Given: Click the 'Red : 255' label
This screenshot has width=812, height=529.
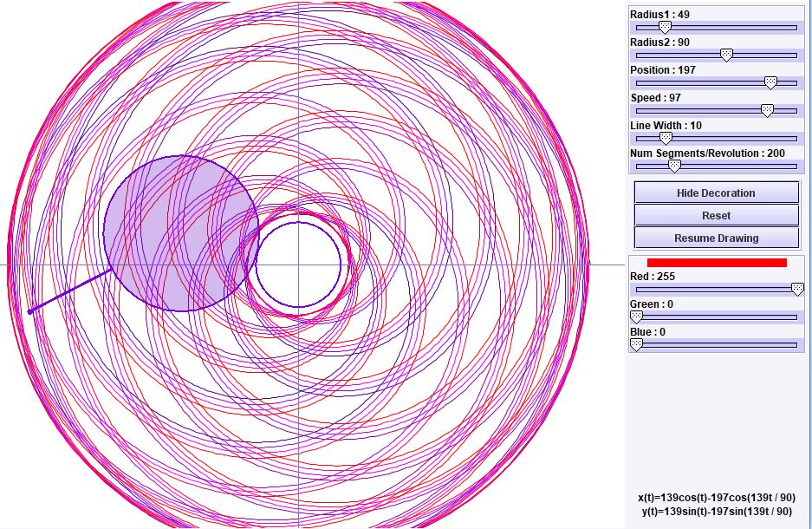Looking at the screenshot, I should tap(653, 277).
